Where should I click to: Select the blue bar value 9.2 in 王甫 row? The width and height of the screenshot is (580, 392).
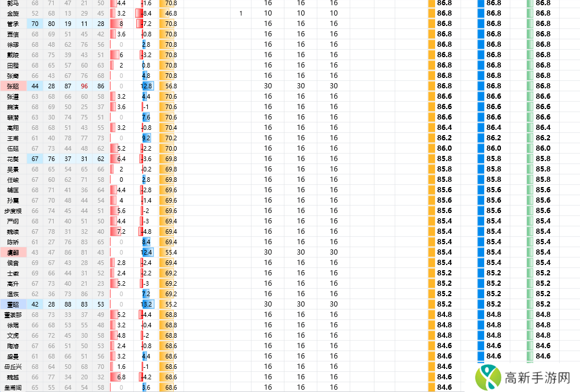(x=146, y=138)
